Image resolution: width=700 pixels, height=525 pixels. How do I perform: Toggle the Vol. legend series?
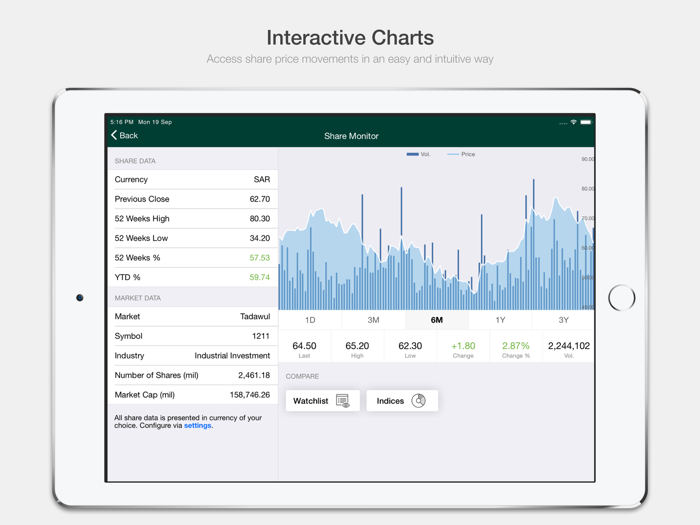[418, 154]
